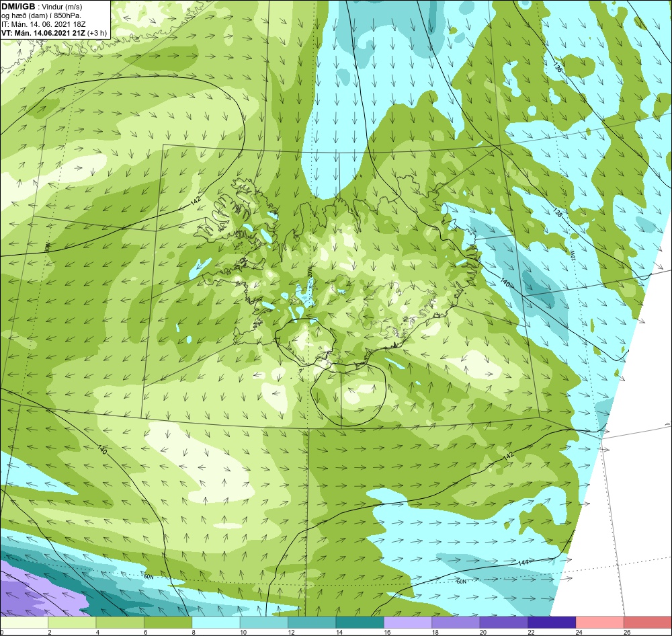Click the 10–12 m/s turquoise legend swatch
672x636 pixels.
(x=264, y=622)
